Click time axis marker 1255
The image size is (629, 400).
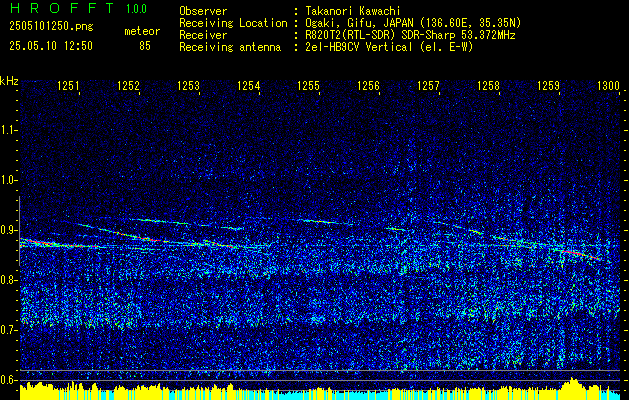click(x=308, y=85)
